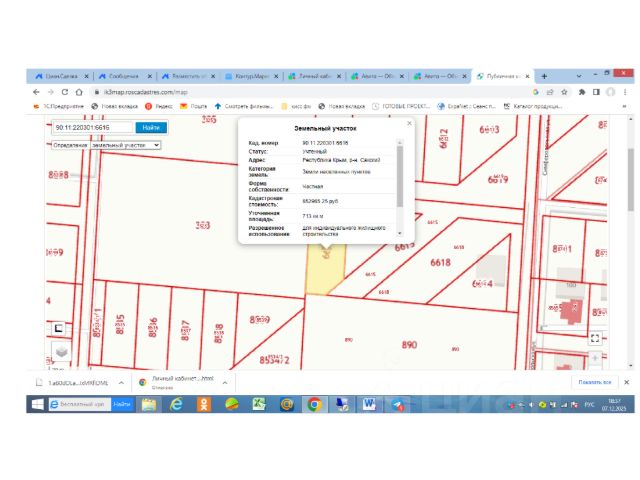Click the share page icon in address bar
The width and height of the screenshot is (640, 480).
(x=550, y=92)
